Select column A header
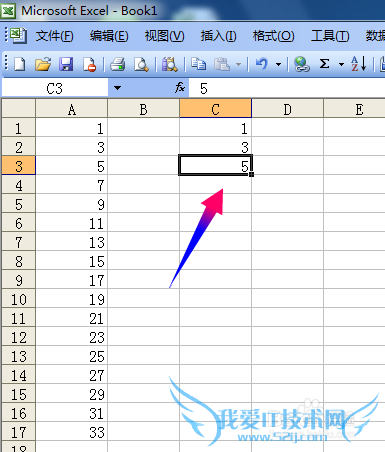The height and width of the screenshot is (452, 385). pos(72,109)
